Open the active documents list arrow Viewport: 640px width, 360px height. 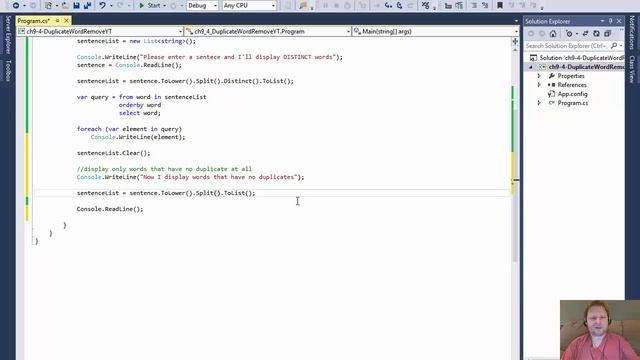516,21
